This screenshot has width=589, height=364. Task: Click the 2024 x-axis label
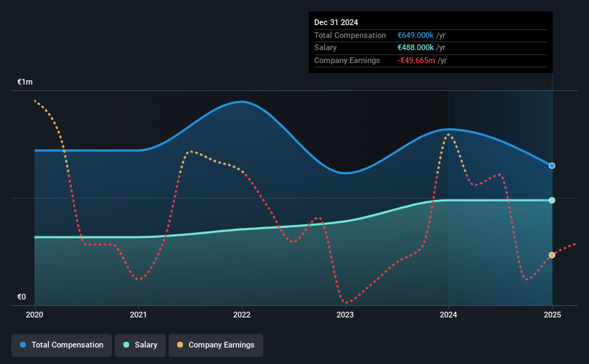(448, 315)
